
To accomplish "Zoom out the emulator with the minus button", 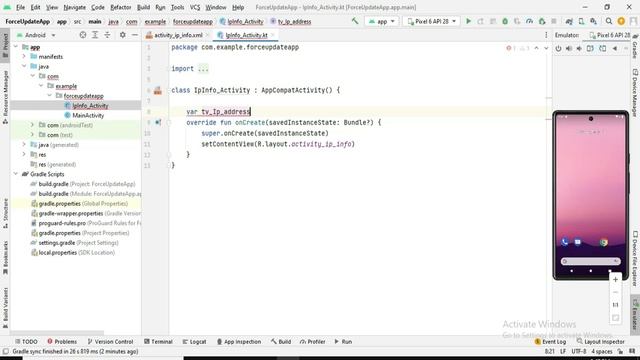I will (615, 292).
